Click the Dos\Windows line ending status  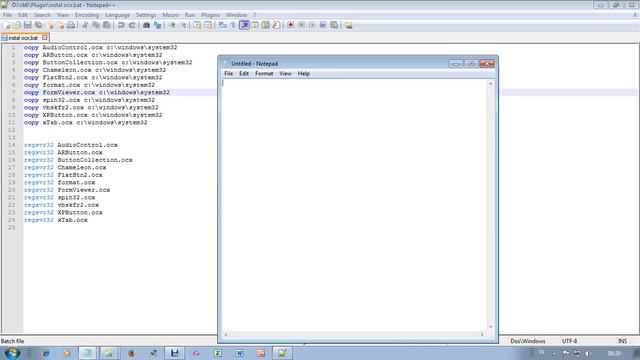[x=528, y=341]
